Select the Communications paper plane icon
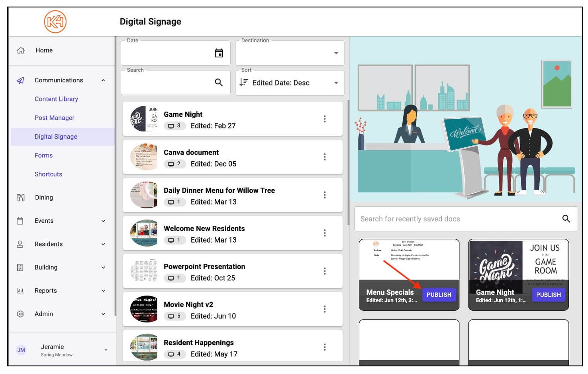 point(20,80)
